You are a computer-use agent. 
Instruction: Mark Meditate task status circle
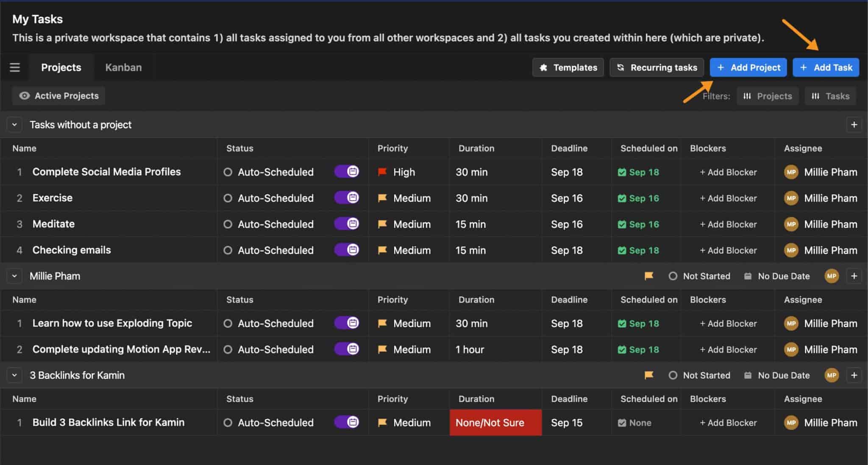pos(228,224)
